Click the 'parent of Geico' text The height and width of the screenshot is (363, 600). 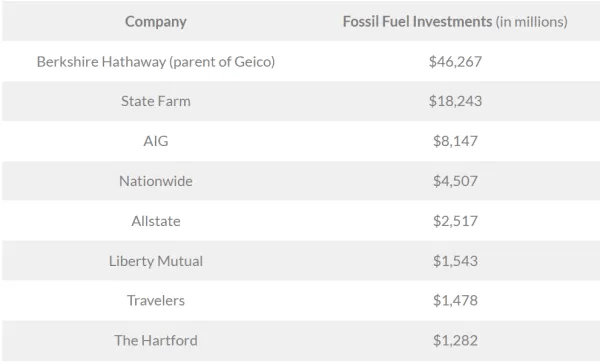222,62
